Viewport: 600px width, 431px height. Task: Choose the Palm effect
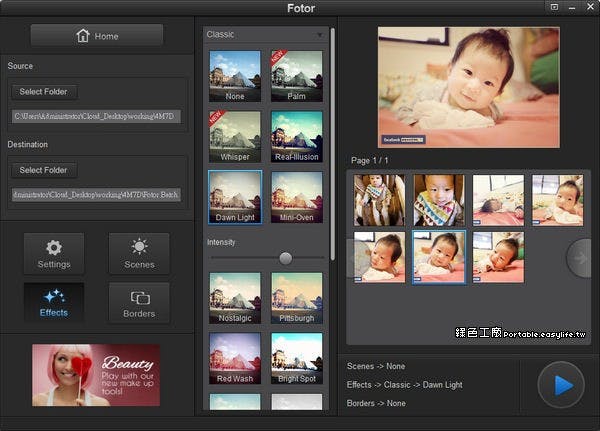(297, 77)
